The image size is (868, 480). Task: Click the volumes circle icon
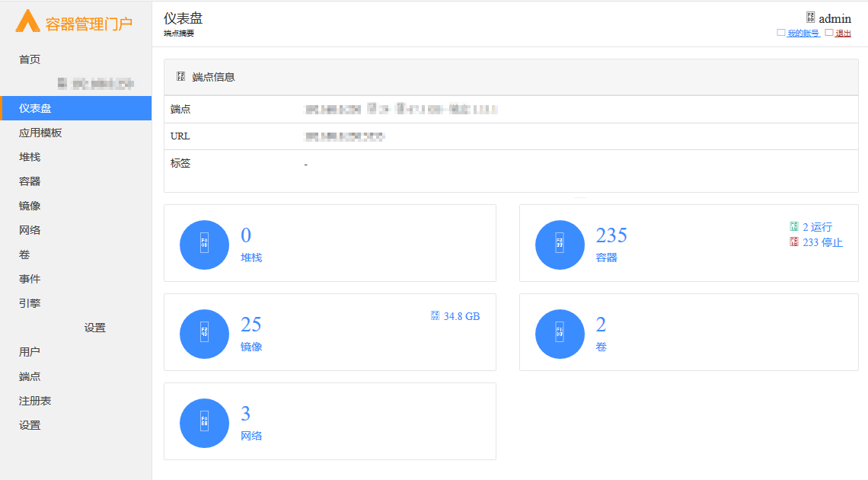(560, 334)
